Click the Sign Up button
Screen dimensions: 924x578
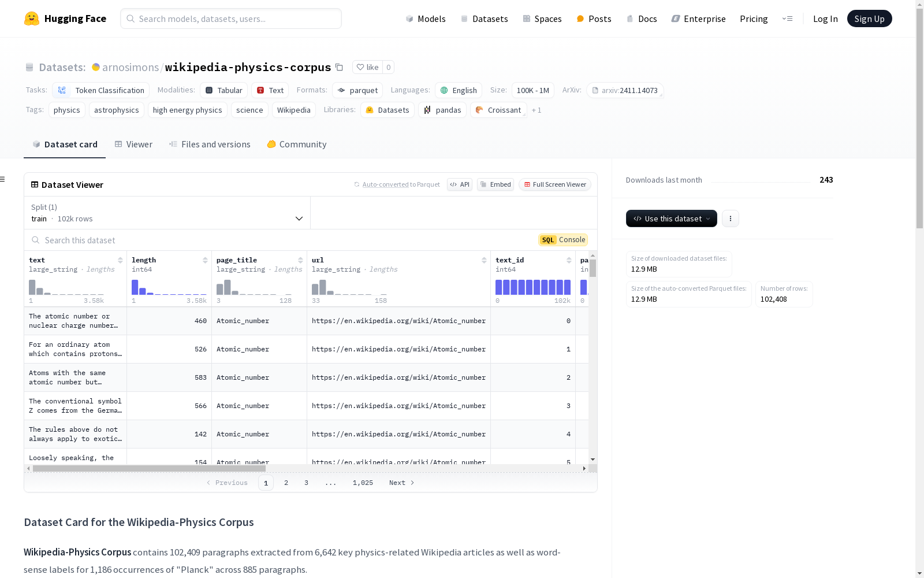pyautogui.click(x=870, y=18)
